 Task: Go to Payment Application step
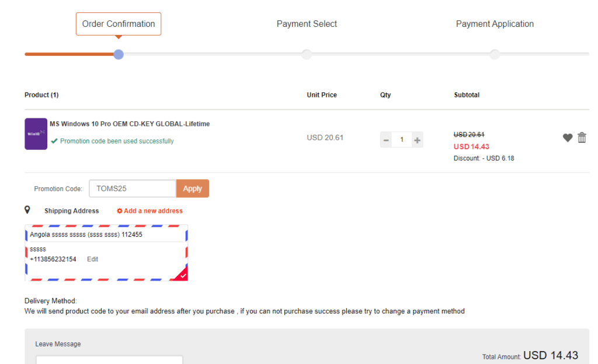click(x=495, y=24)
